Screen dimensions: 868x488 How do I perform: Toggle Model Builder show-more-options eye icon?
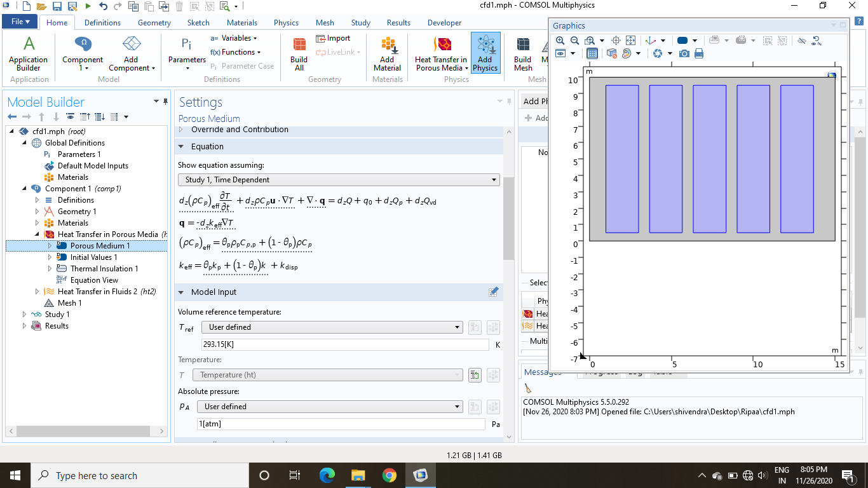point(70,117)
